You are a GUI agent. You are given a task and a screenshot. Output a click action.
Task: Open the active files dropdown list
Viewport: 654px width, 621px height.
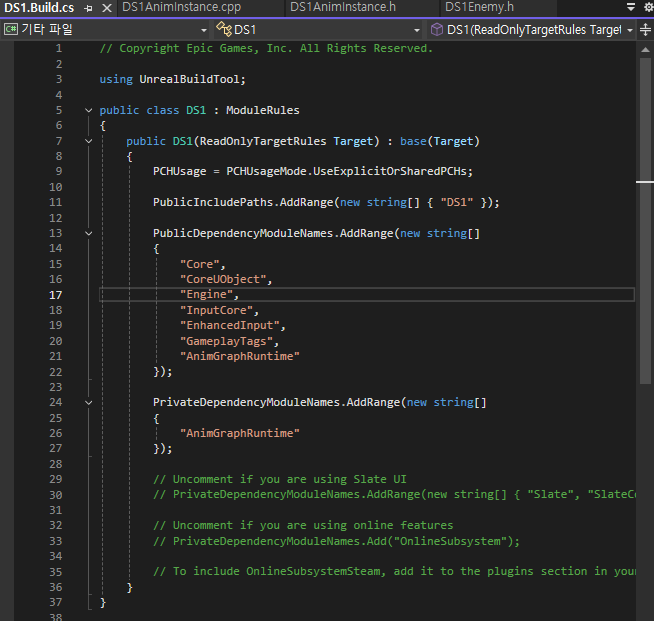[x=631, y=7]
